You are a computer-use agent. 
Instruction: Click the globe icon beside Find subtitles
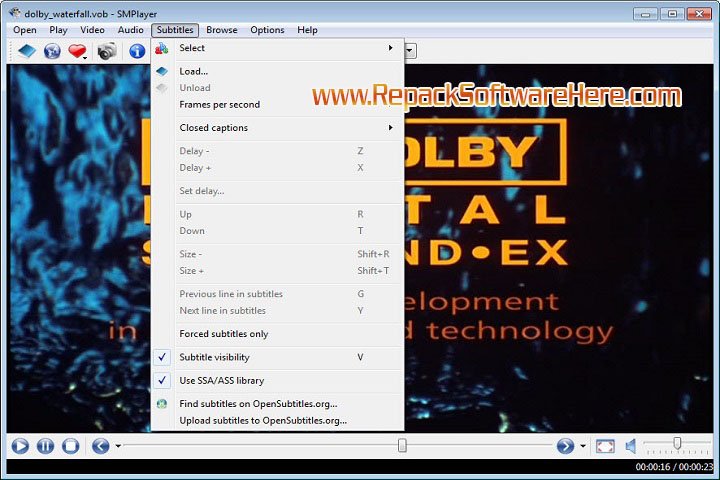tap(162, 404)
